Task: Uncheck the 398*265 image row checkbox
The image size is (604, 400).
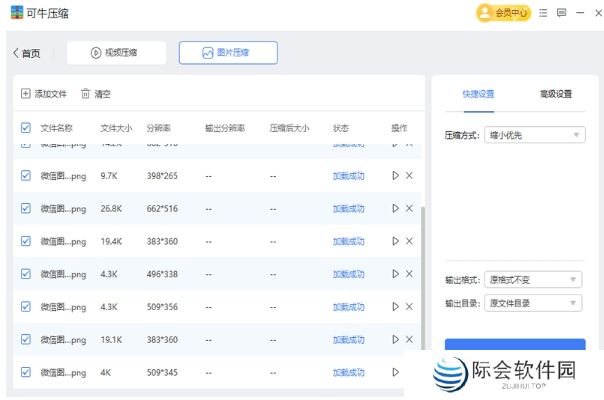Action: [26, 176]
